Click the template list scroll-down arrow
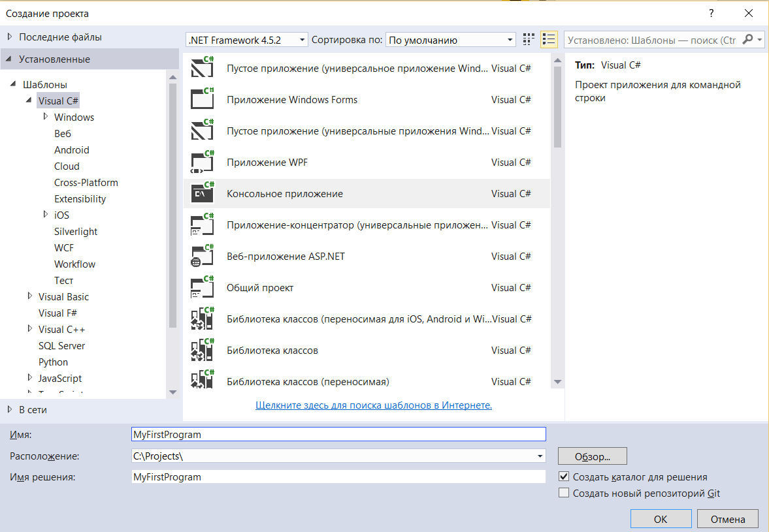 point(557,382)
